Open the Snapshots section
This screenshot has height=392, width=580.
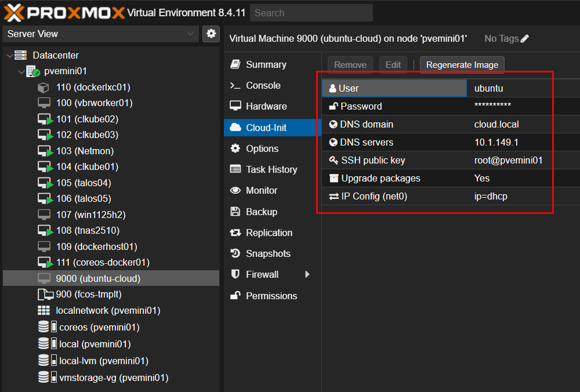(x=269, y=253)
